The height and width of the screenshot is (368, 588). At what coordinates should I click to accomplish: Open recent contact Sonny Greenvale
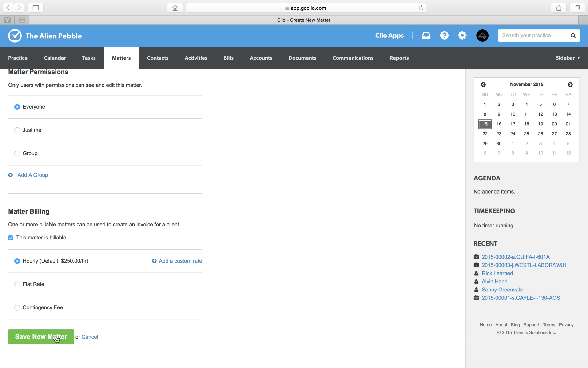pyautogui.click(x=502, y=290)
